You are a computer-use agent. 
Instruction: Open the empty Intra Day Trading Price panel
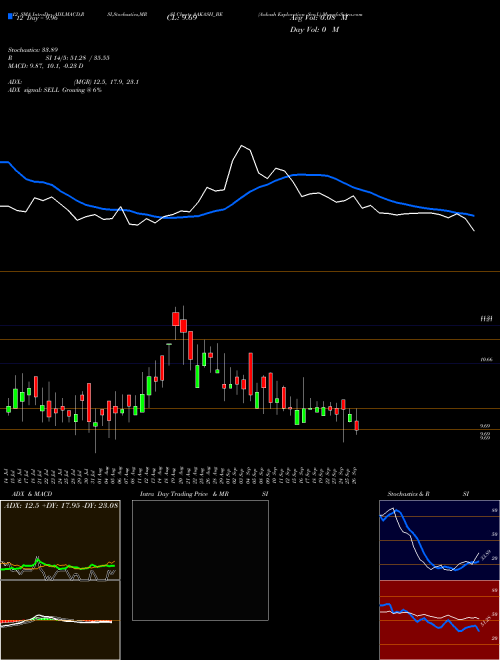tap(200, 560)
